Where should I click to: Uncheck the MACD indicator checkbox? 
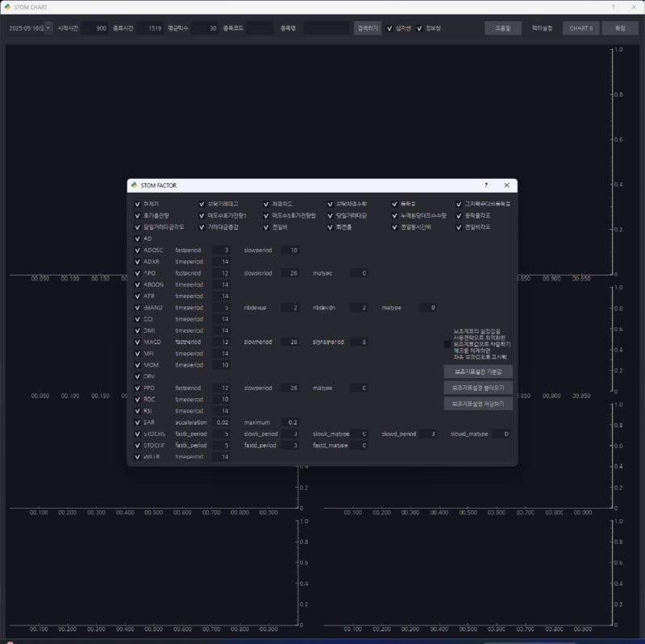point(137,342)
